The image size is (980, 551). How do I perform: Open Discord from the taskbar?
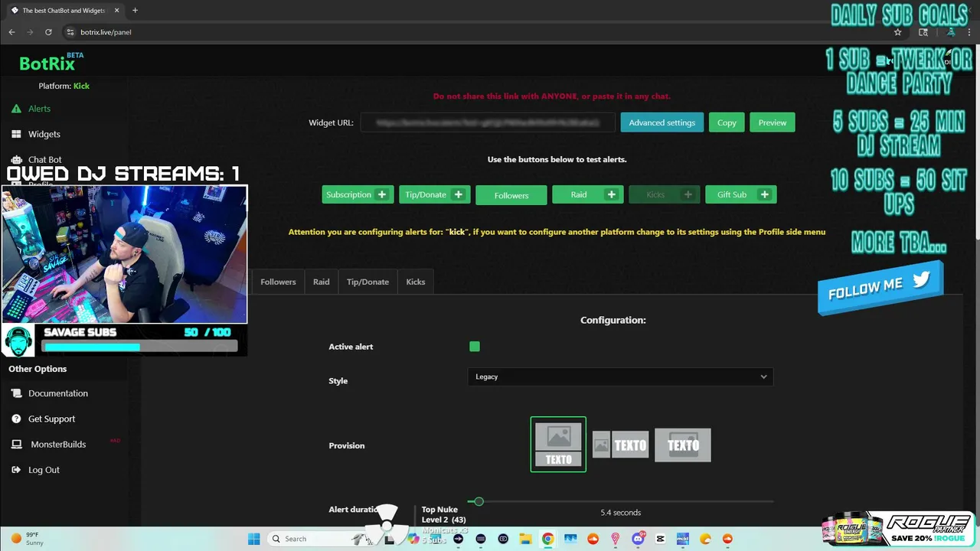[638, 539]
